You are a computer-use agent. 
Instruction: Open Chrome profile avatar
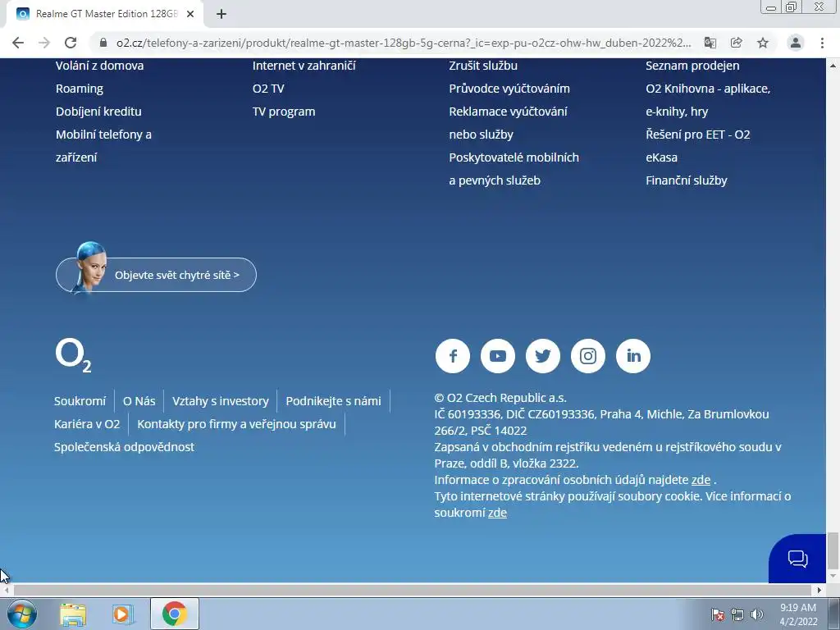pyautogui.click(x=796, y=43)
